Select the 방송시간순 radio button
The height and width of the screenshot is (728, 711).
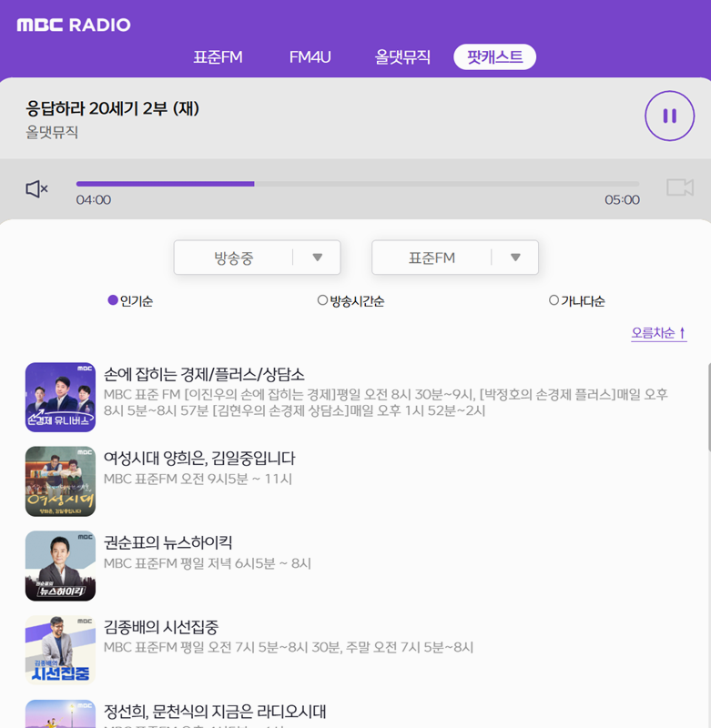coord(322,300)
